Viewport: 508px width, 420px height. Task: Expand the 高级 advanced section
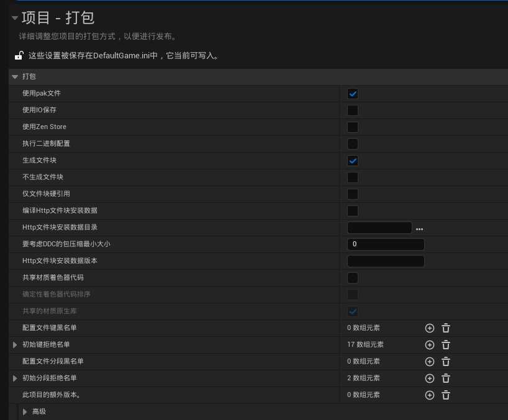click(x=25, y=411)
